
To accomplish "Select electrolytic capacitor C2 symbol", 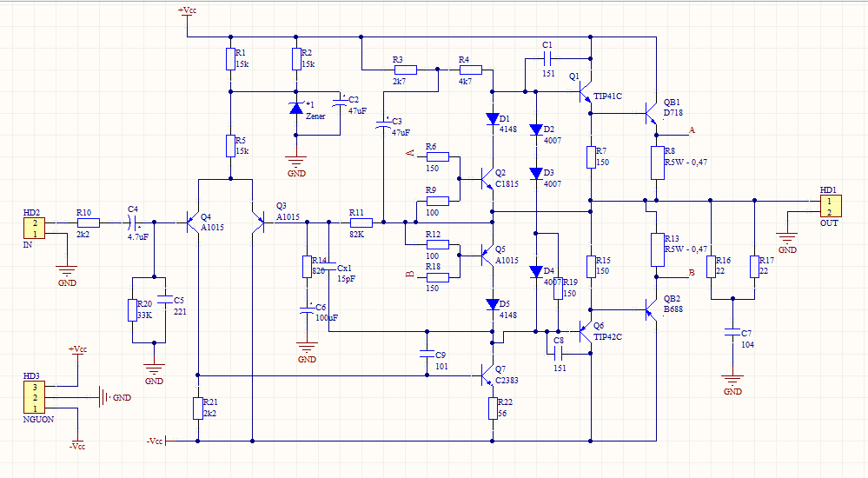I will point(340,103).
